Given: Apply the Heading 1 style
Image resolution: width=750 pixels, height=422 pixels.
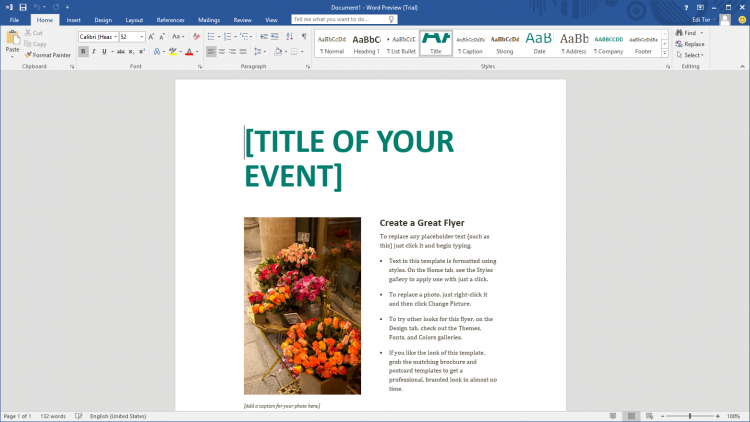Looking at the screenshot, I should click(366, 44).
